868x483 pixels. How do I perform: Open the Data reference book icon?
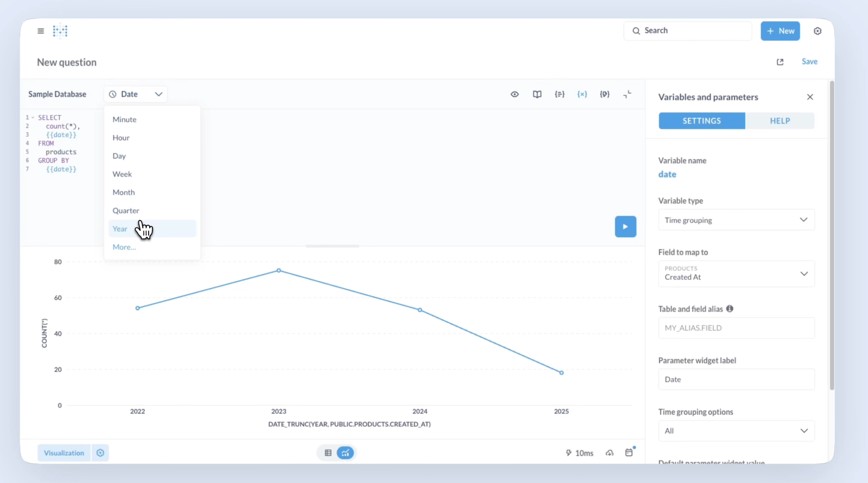(537, 94)
